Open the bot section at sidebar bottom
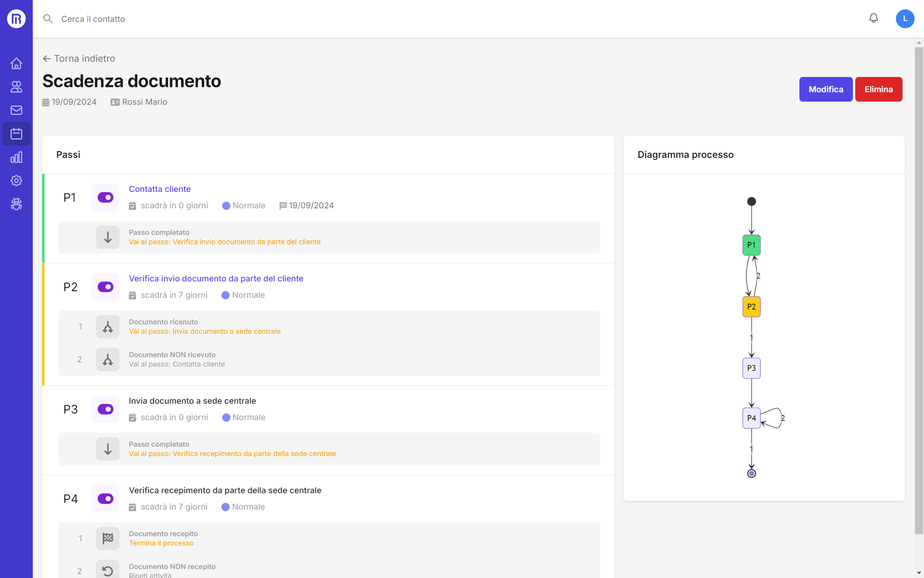The height and width of the screenshot is (578, 924). [x=16, y=204]
